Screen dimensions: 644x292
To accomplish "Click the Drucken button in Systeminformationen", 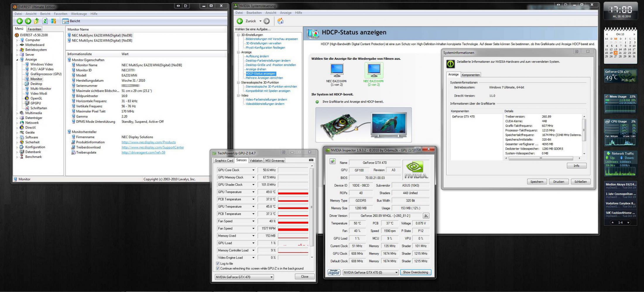I will (x=559, y=182).
